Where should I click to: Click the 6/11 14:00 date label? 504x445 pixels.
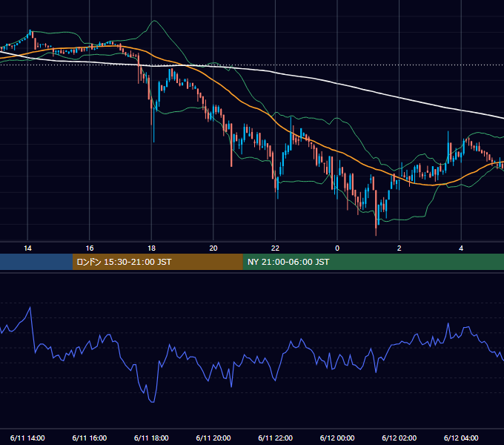[x=27, y=438]
